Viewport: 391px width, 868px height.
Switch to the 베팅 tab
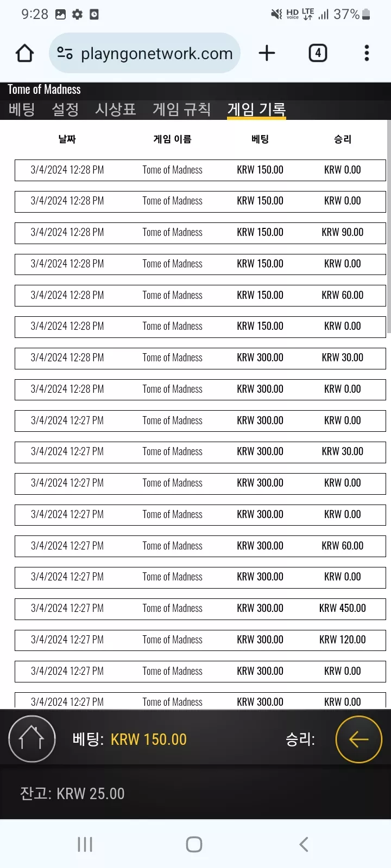22,110
